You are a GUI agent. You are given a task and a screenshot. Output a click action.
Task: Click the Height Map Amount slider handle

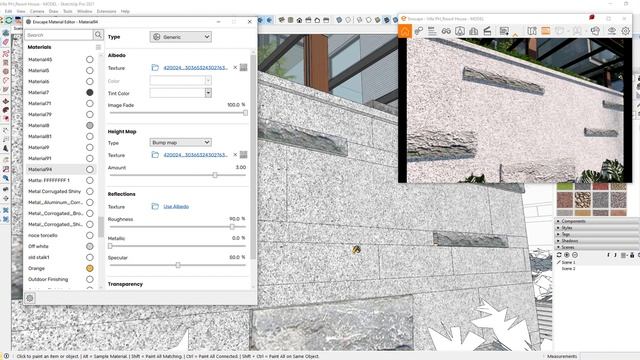(x=215, y=175)
